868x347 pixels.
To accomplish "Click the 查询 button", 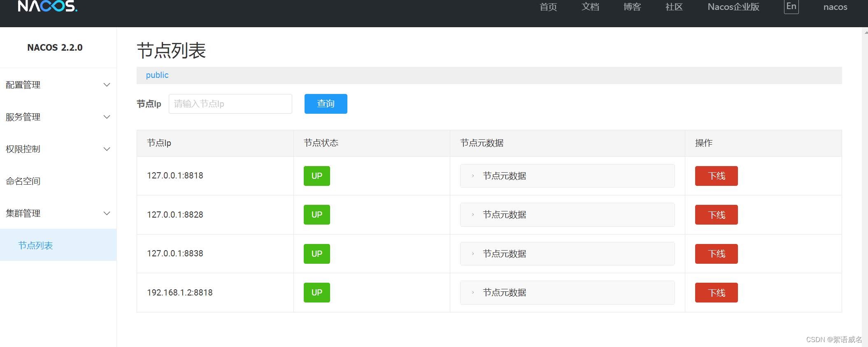I will coord(326,104).
